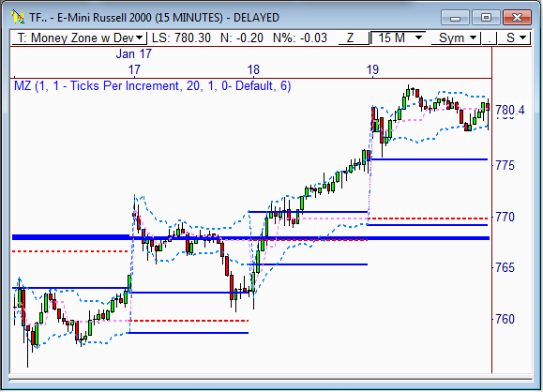Image resolution: width=543 pixels, height=392 pixels.
Task: Open the S dropdown menu
Action: (x=514, y=38)
